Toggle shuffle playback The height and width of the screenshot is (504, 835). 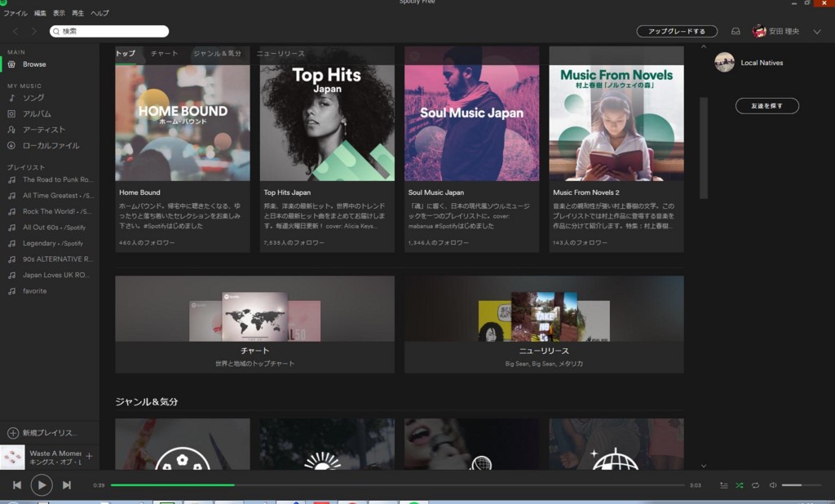(739, 485)
